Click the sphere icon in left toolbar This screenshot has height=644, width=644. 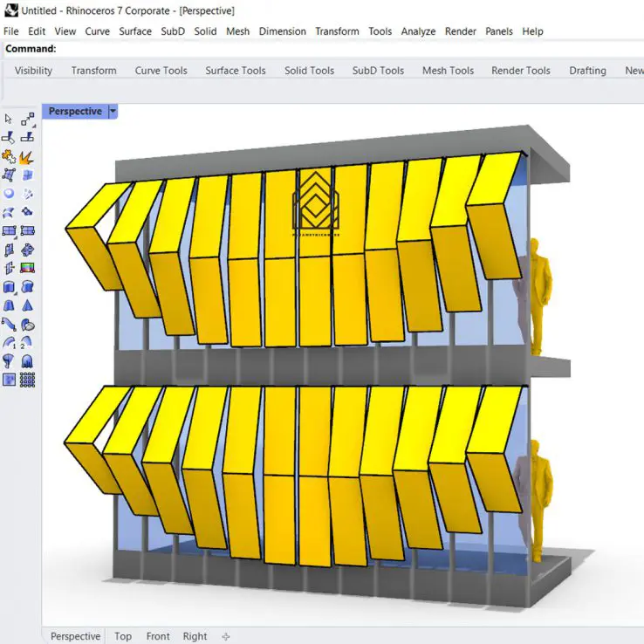coord(10,194)
